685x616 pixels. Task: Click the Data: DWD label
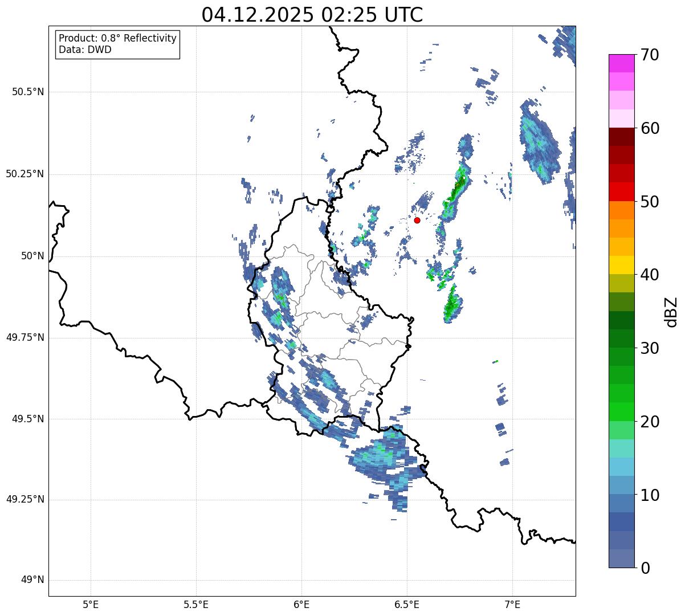pyautogui.click(x=85, y=50)
